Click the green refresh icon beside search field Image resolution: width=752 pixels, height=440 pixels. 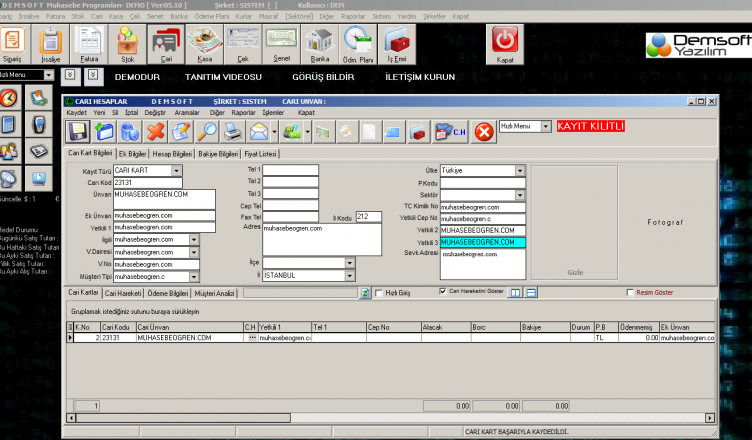click(365, 293)
